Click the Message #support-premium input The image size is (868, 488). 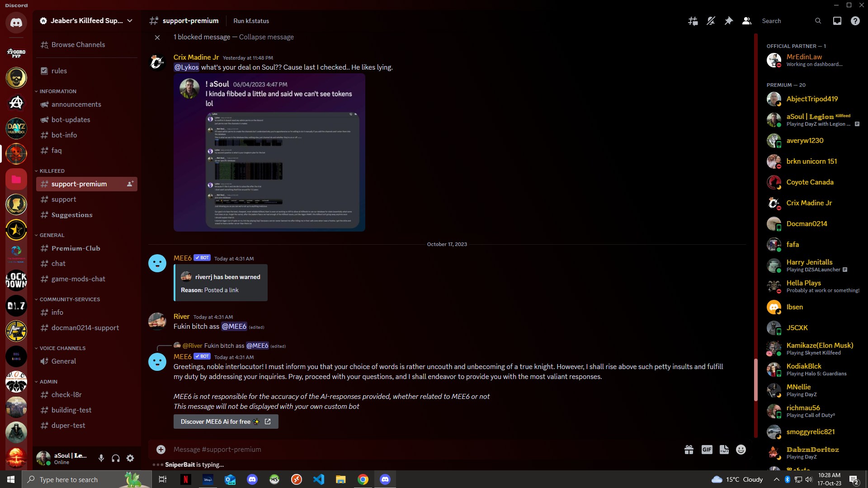point(425,449)
